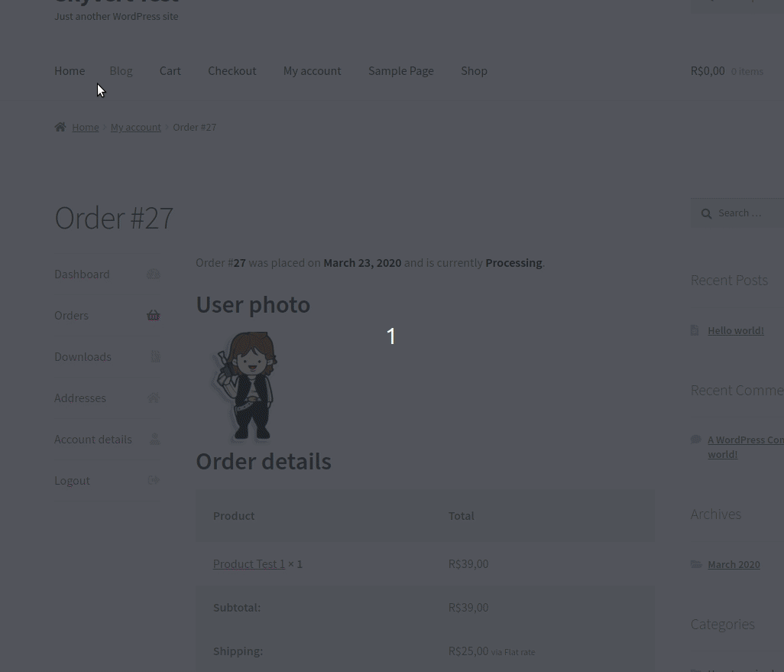Select the Total column header
The width and height of the screenshot is (784, 672).
(461, 516)
